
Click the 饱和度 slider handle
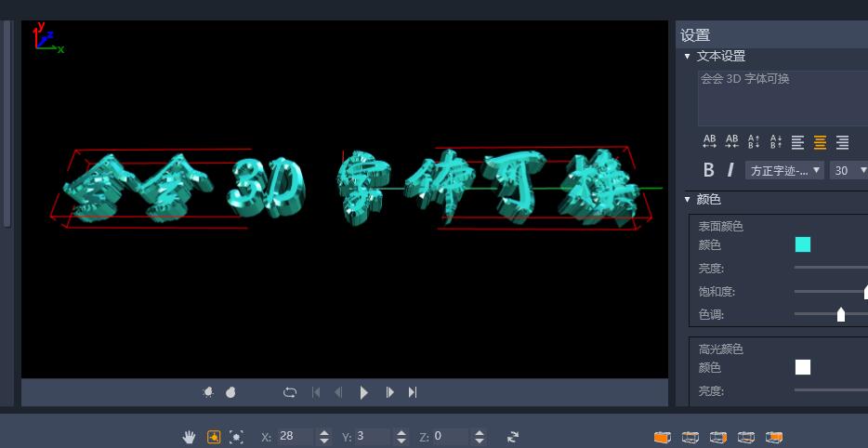[866, 292]
